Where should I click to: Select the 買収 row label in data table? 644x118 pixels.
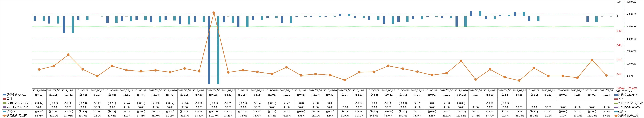[x=9, y=99]
